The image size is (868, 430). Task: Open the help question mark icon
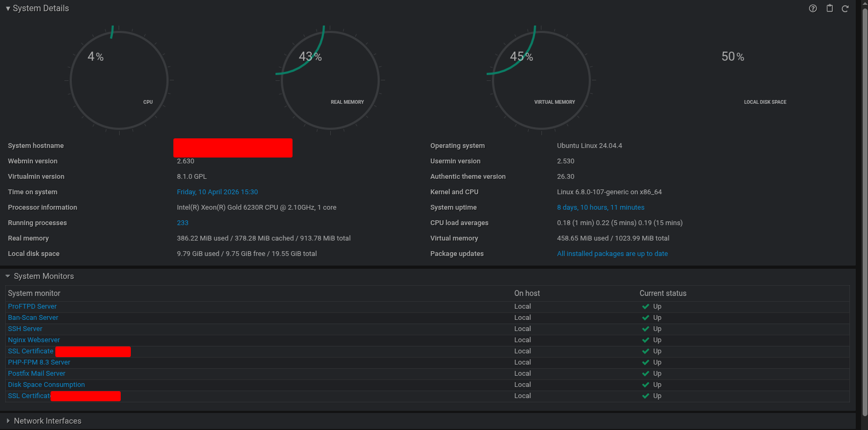click(813, 9)
